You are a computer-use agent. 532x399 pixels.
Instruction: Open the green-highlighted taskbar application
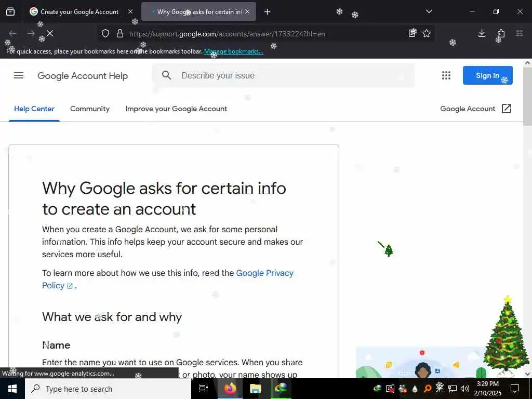[x=281, y=389]
